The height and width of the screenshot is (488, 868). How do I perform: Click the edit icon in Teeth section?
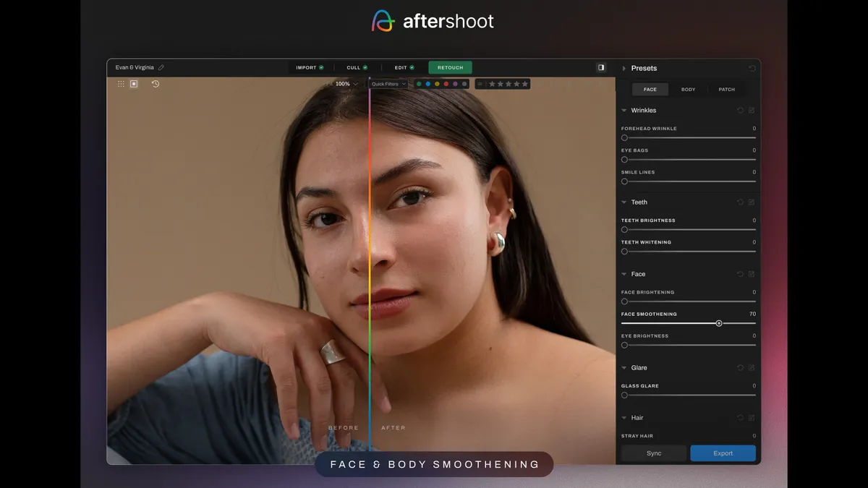pyautogui.click(x=752, y=202)
